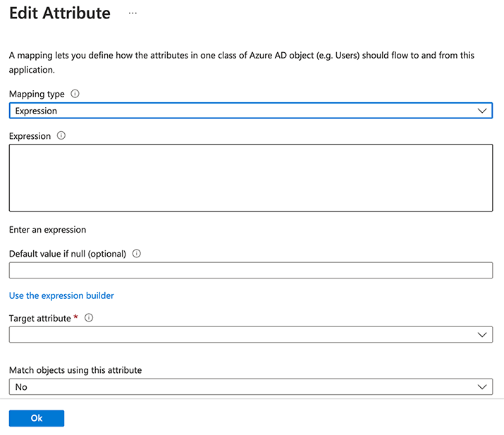The width and height of the screenshot is (504, 435).
Task: Click info icon for Default value if null
Action: click(137, 254)
